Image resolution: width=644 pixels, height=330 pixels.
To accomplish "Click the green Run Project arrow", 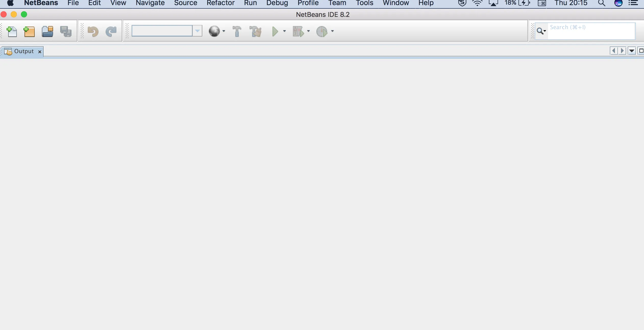I will [x=275, y=32].
